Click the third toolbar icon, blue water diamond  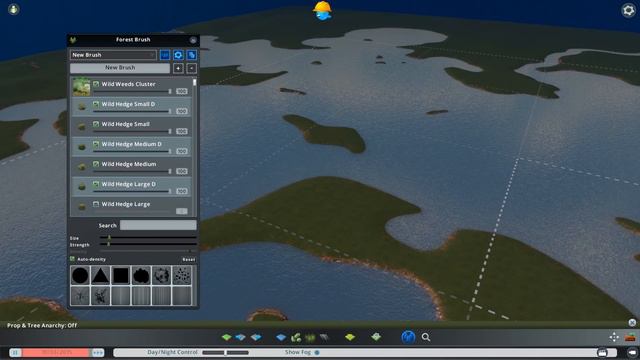[256, 337]
